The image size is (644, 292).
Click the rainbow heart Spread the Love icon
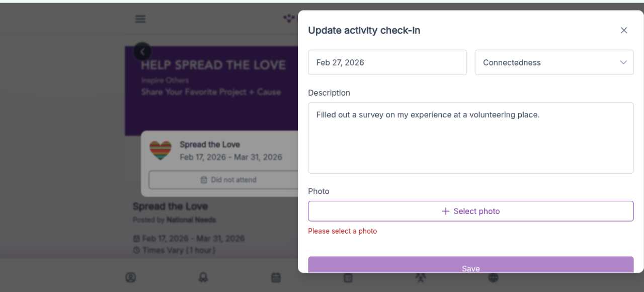[x=160, y=151]
